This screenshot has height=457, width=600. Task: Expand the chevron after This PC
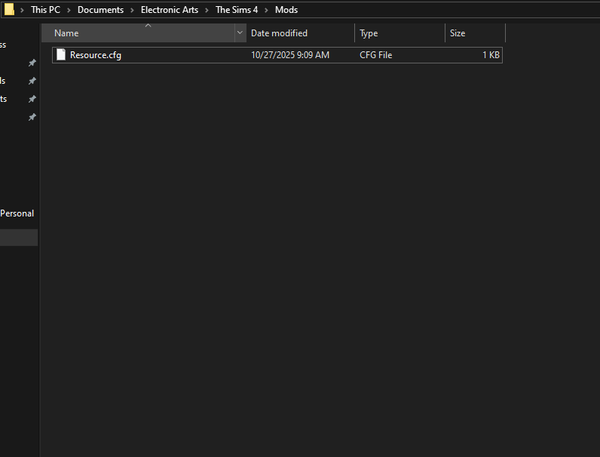pos(69,10)
